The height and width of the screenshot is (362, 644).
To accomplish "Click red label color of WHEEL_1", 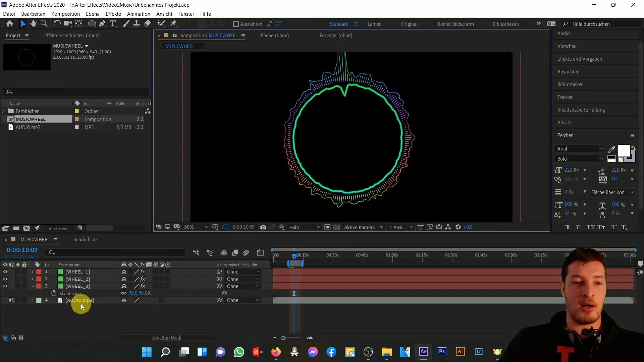I will (39, 272).
